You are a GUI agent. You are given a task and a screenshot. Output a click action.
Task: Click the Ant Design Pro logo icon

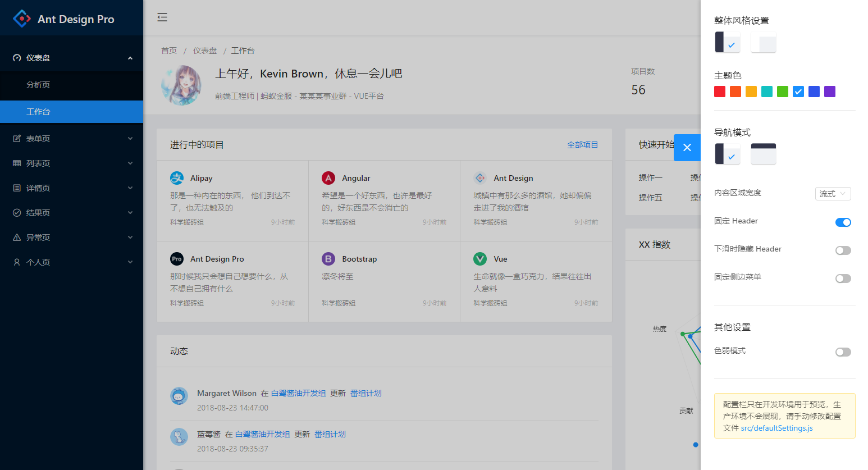coord(22,19)
